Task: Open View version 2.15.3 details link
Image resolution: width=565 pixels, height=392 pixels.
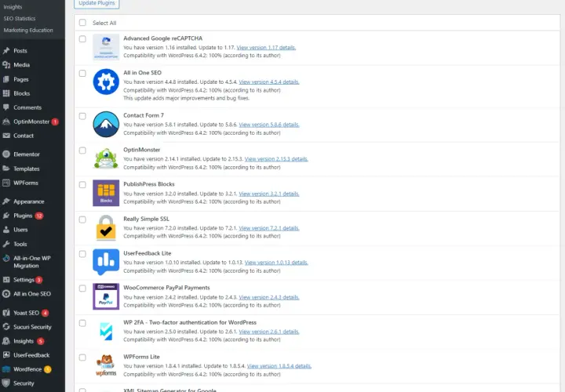Action: click(276, 159)
